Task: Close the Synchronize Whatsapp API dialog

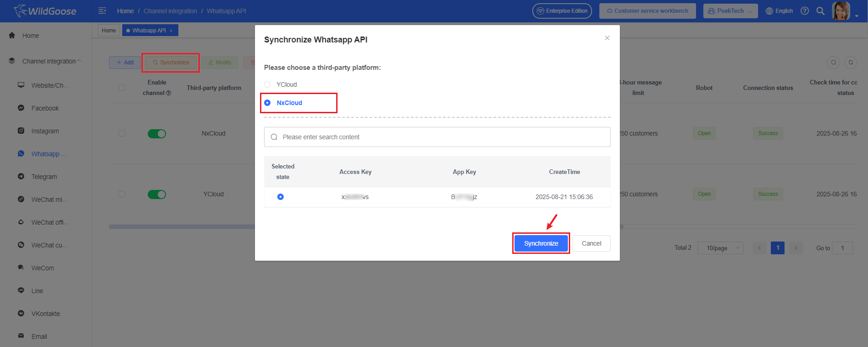Action: pos(607,38)
